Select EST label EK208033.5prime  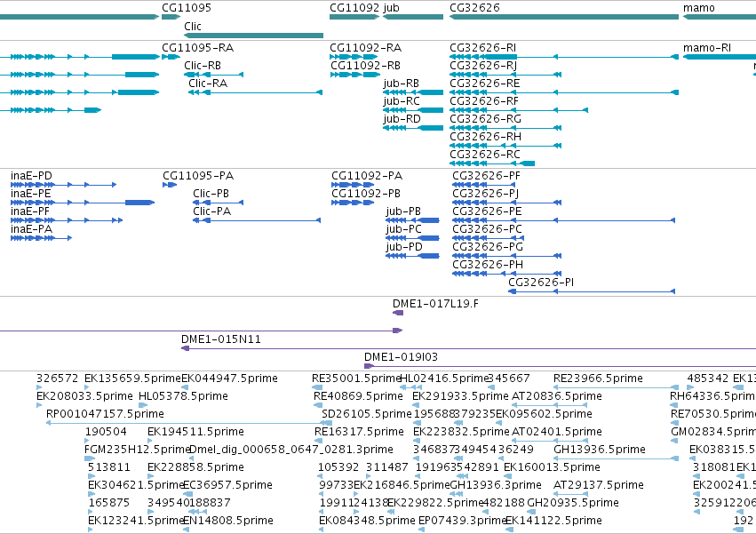tap(84, 396)
